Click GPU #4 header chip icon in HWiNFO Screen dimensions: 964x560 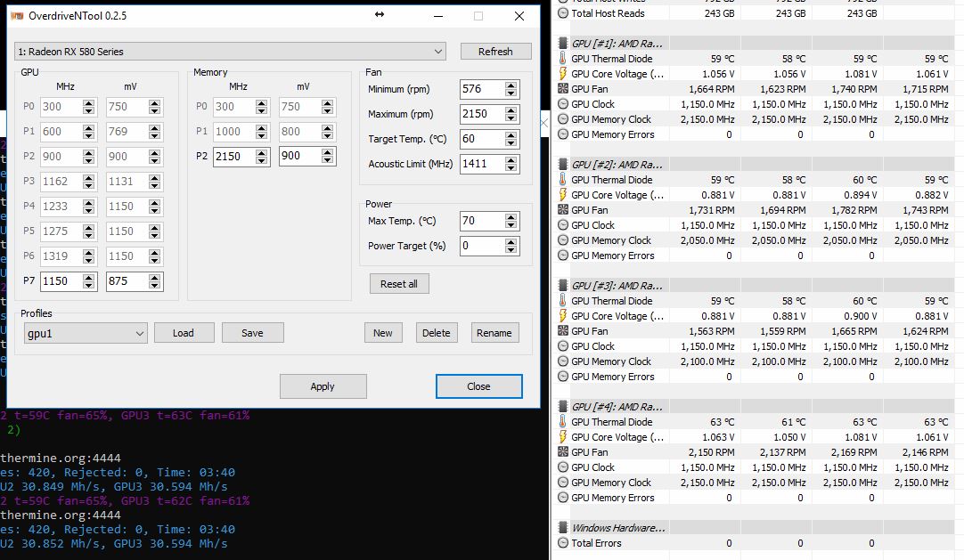click(562, 407)
